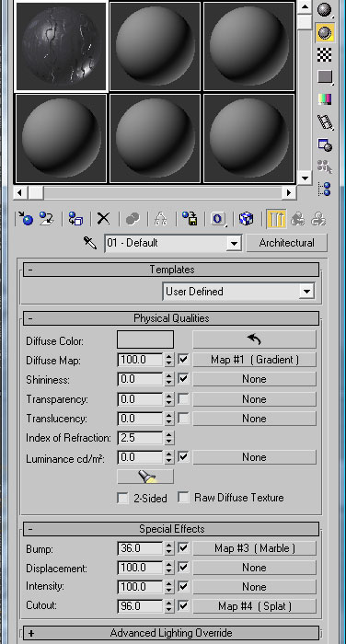Check the Raw Diffuse Texture option
Viewport: 346px width, 644px height.
coord(183,498)
